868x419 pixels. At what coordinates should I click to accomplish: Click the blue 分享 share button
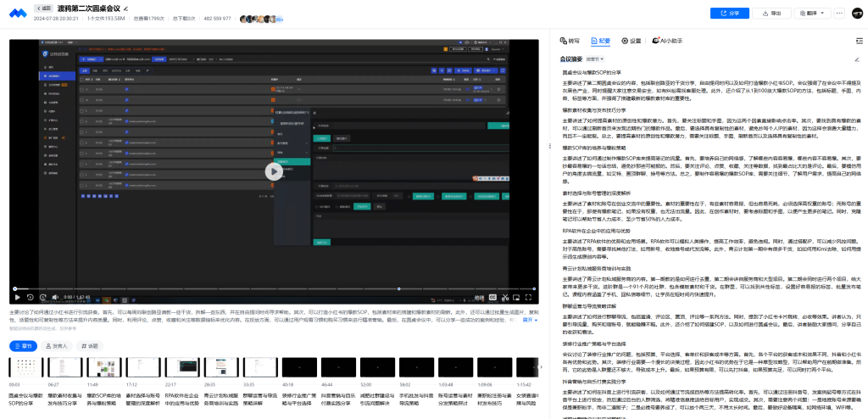(730, 13)
